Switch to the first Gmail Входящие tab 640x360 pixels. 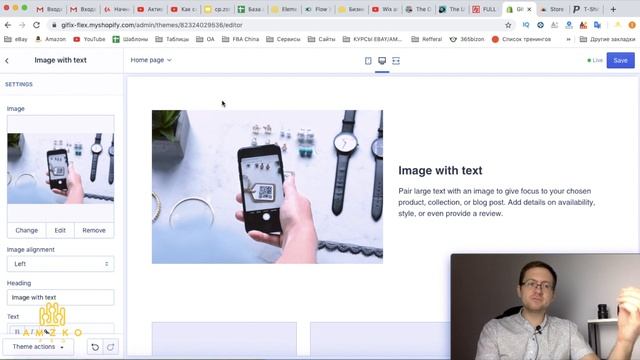coord(49,9)
